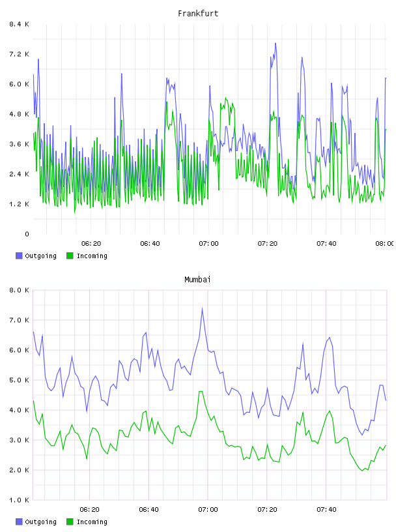Click the 06:40 time label on Mumbai chart
The image size is (396, 532).
point(149,510)
